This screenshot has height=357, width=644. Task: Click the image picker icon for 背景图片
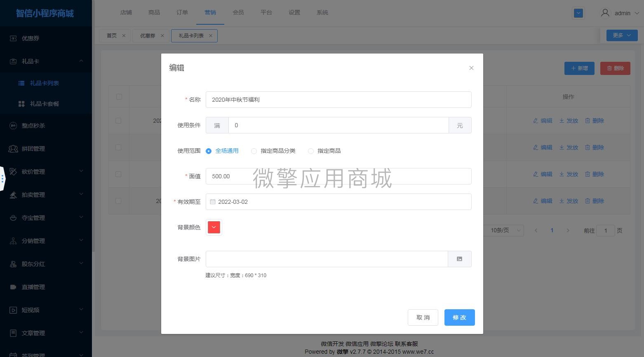point(459,259)
